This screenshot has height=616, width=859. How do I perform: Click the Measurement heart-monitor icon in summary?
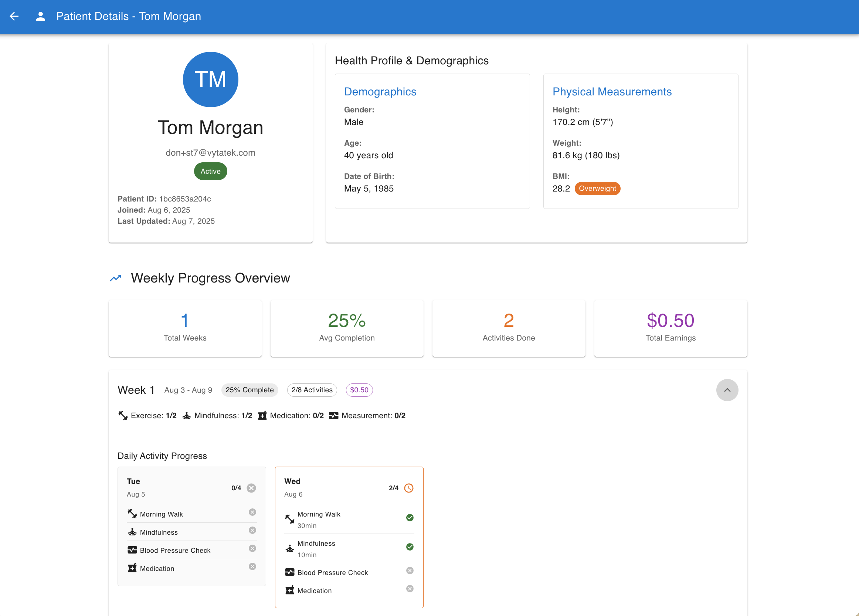(333, 416)
